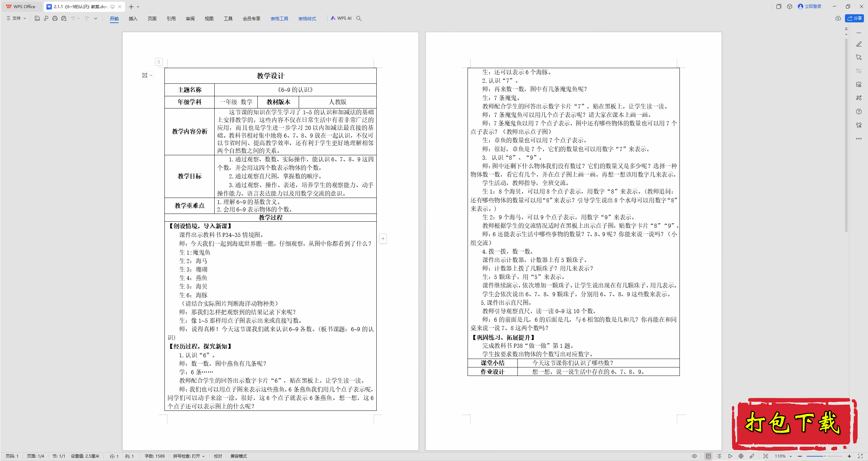Click the tab screen icon on document tab
868x461 pixels.
[x=113, y=7]
